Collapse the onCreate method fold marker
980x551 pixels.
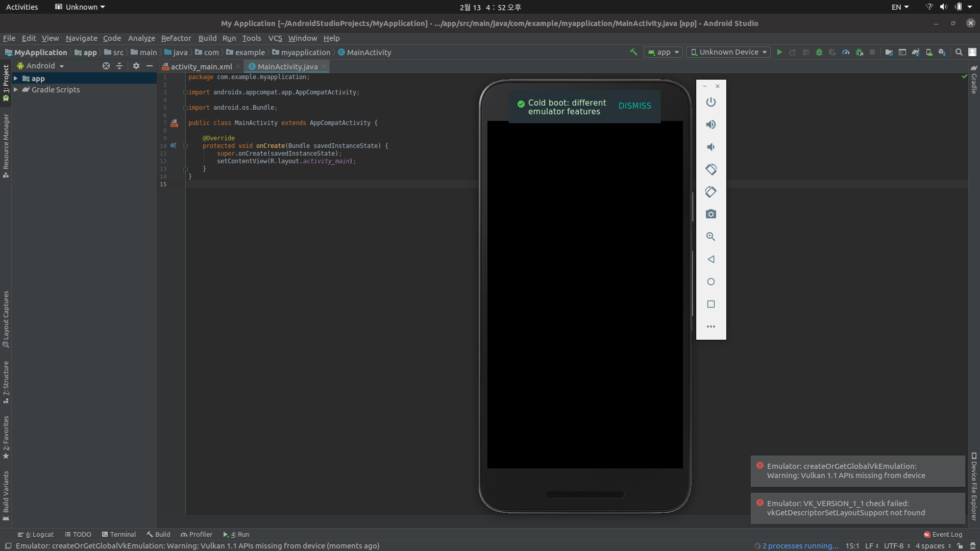pos(185,146)
